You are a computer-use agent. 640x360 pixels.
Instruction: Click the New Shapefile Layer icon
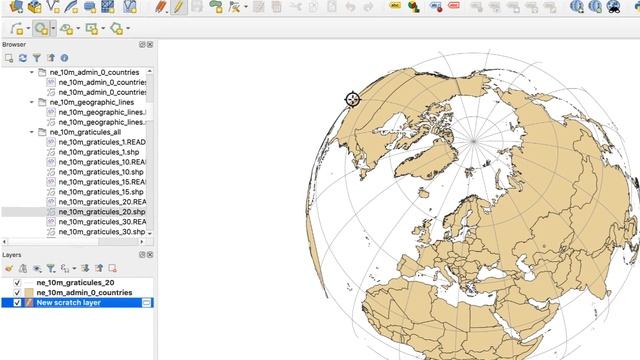pyautogui.click(x=53, y=6)
